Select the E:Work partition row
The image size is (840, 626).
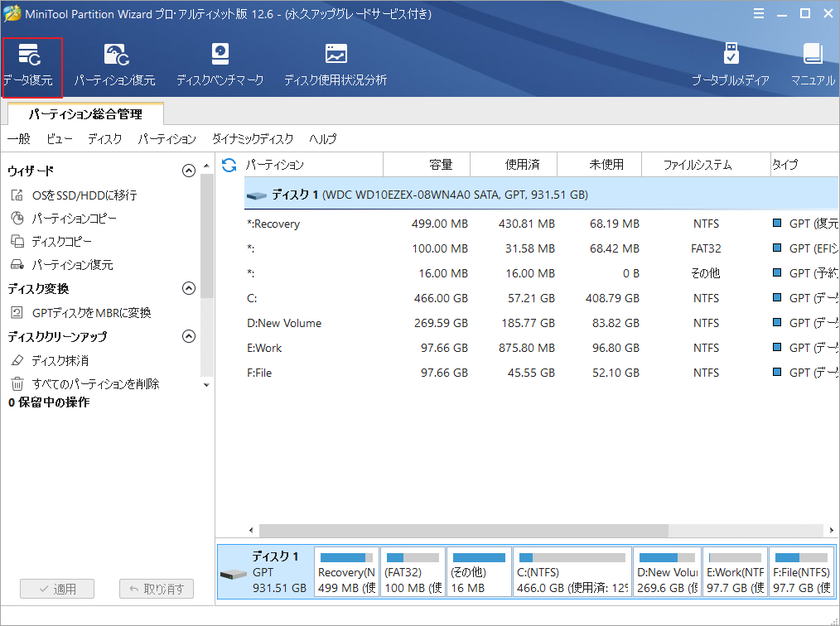click(373, 348)
